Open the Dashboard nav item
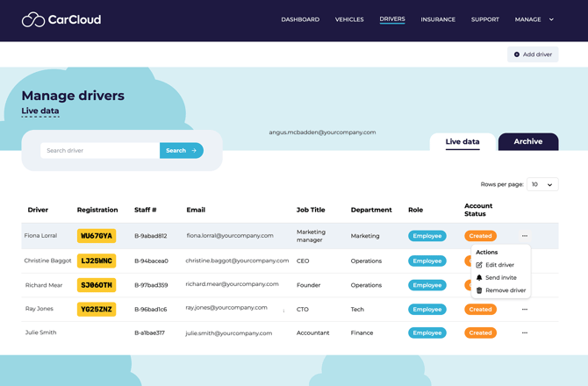The height and width of the screenshot is (386, 588). pyautogui.click(x=300, y=19)
